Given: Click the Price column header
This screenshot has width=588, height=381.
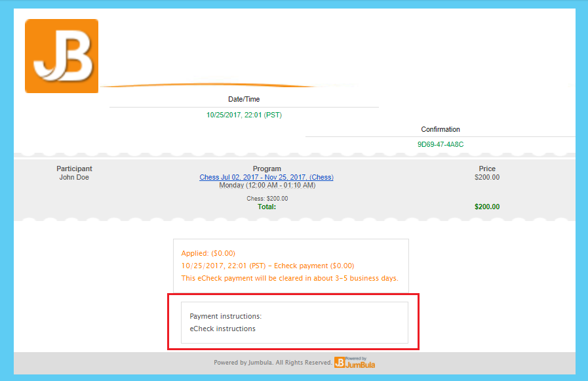Looking at the screenshot, I should tap(487, 169).
